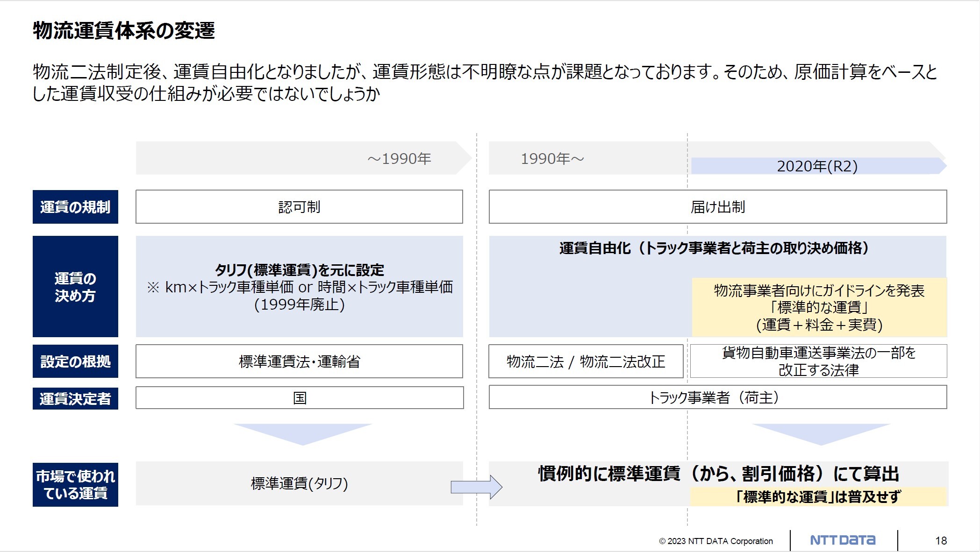Click the 2020年(R2) timeline arrow

click(818, 166)
